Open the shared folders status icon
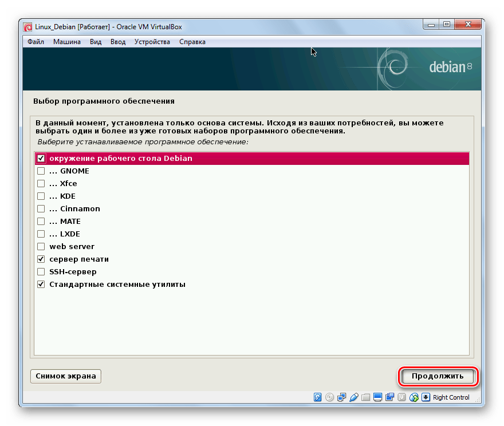 366,397
